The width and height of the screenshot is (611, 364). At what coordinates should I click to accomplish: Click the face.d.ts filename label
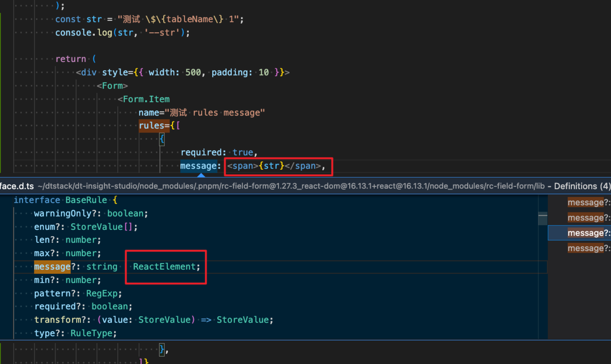pyautogui.click(x=17, y=186)
